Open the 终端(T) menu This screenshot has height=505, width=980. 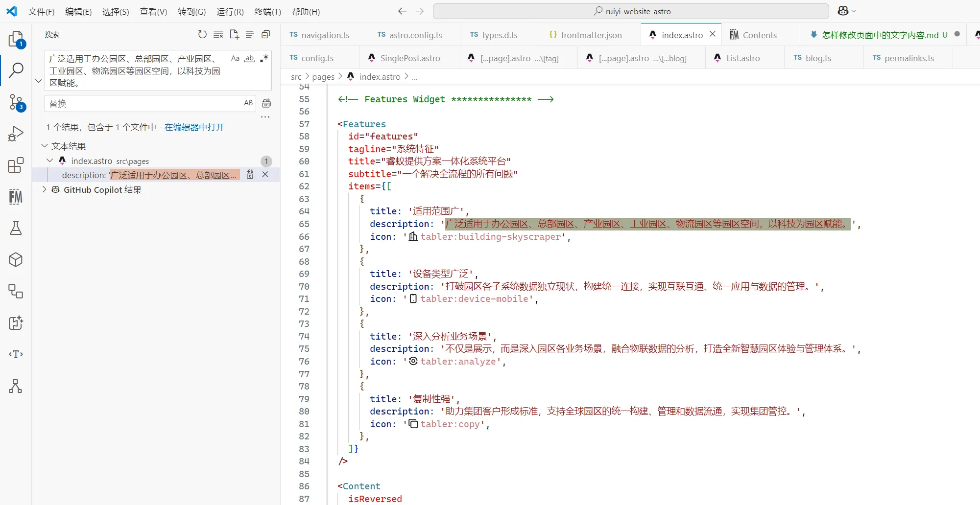[x=267, y=11]
